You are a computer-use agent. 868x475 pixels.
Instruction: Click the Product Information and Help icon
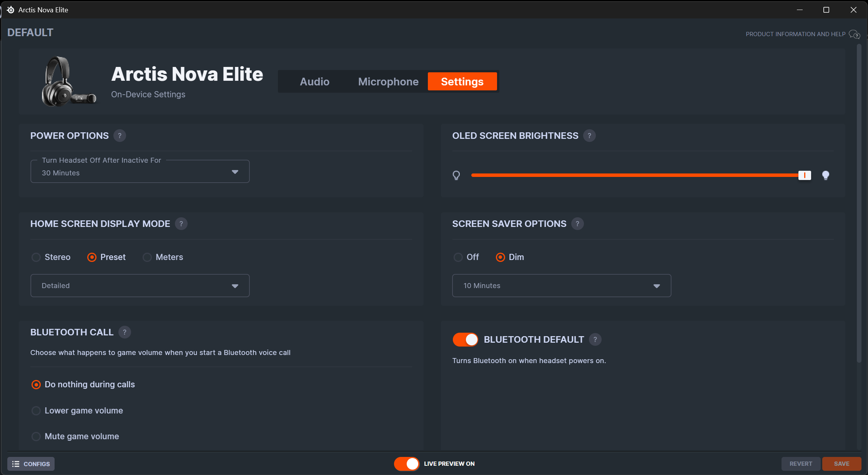coord(854,34)
